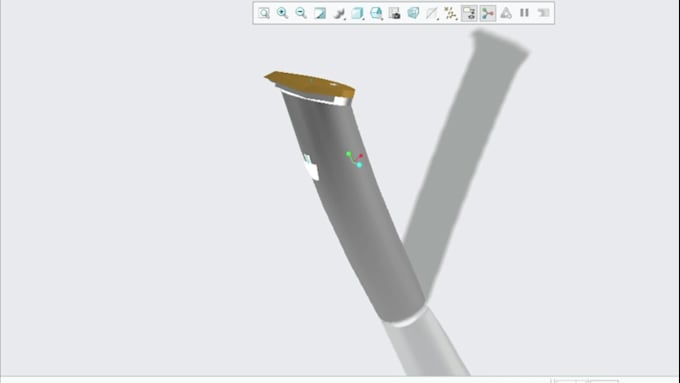The height and width of the screenshot is (383, 680).
Task: Toggle the Perspective View box icon
Action: pyautogui.click(x=413, y=13)
